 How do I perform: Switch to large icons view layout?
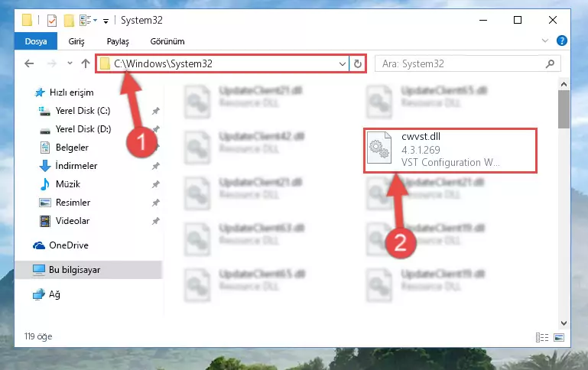(559, 337)
